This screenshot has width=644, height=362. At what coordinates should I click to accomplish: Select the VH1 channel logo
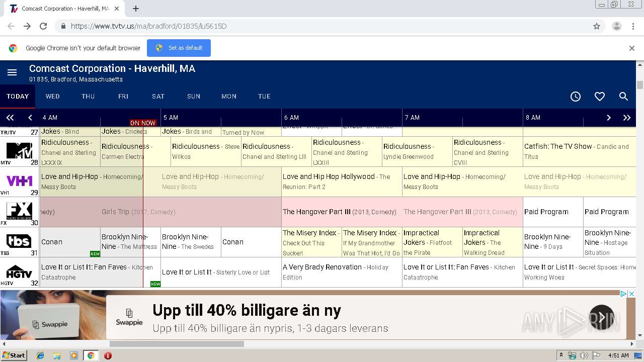tap(20, 182)
